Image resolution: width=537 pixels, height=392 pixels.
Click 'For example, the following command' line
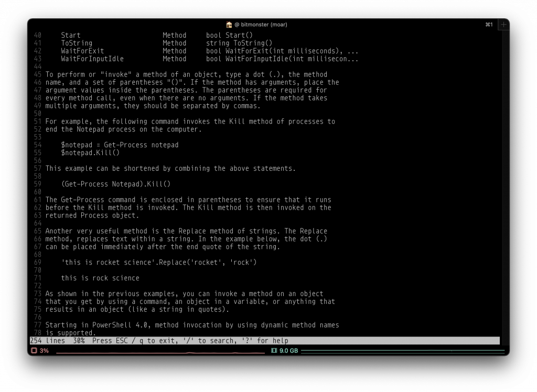[x=190, y=122]
